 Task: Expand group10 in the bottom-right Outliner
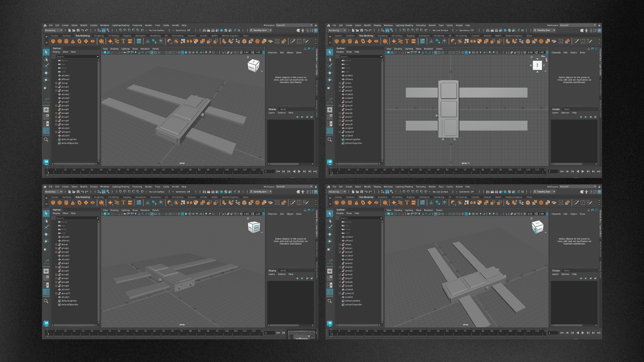[340, 293]
